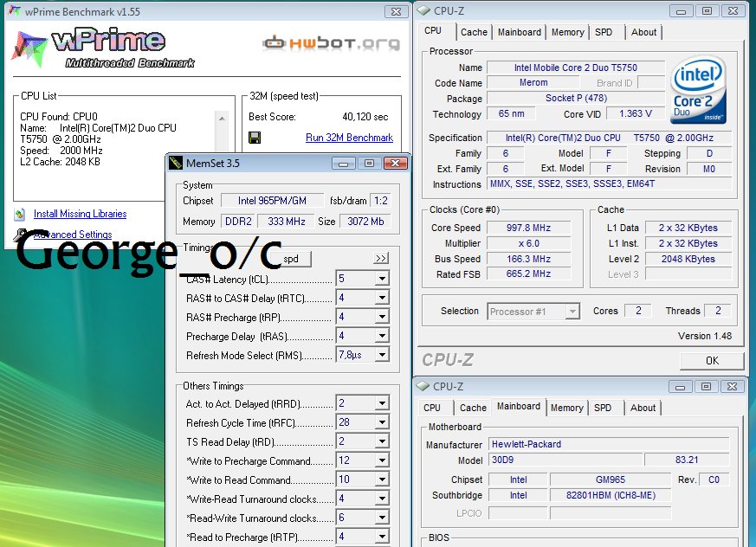Switch to About tab in bottom CPU-Z
This screenshot has width=756, height=547.
643,408
